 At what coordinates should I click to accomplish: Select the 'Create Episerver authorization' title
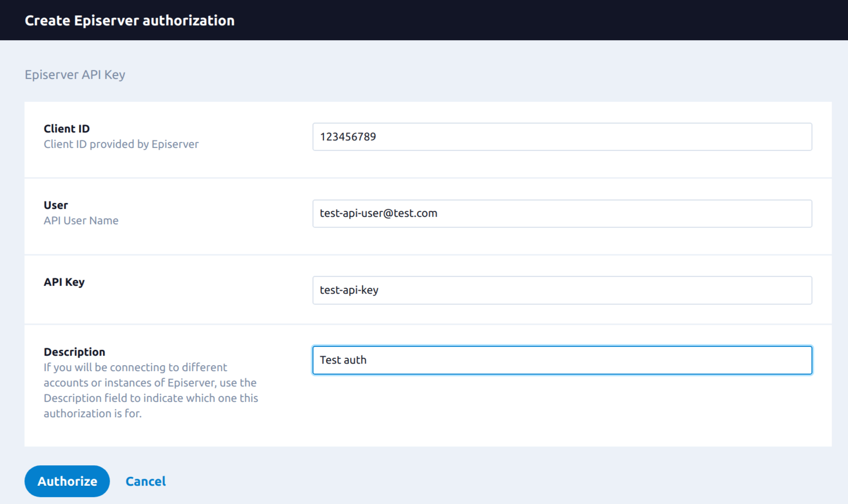click(130, 20)
